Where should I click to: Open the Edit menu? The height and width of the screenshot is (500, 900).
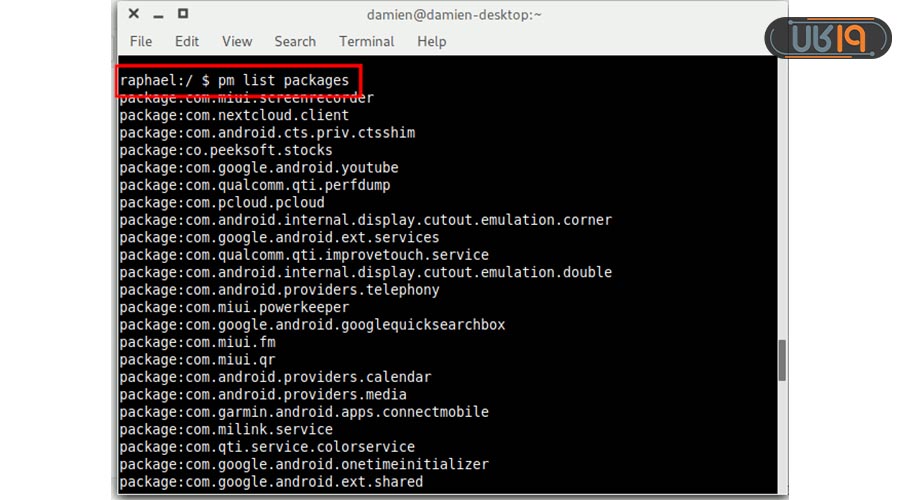click(x=187, y=41)
